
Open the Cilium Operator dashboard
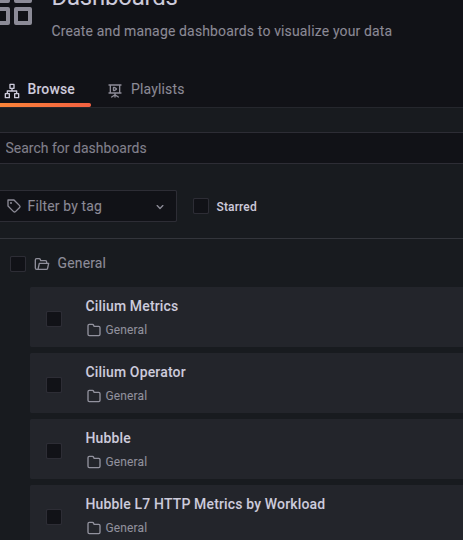[x=135, y=372]
